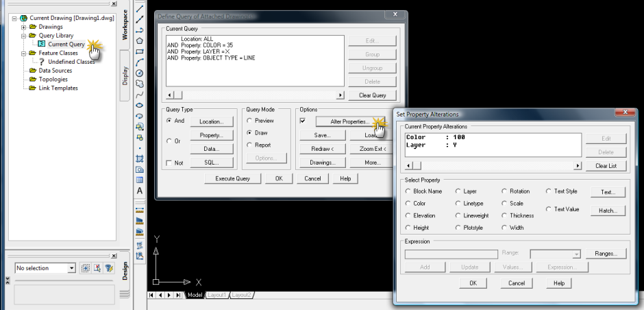Click the zoom-and-measure icon at toolbar bottom
This screenshot has width=644, height=310.
coord(140,256)
